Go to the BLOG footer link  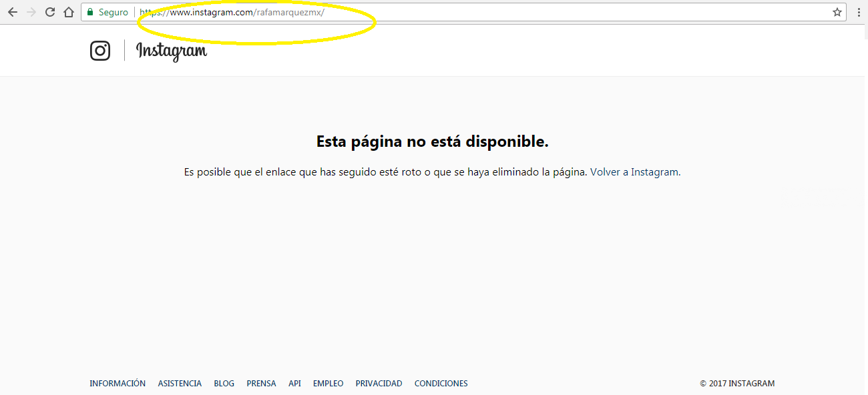[224, 384]
